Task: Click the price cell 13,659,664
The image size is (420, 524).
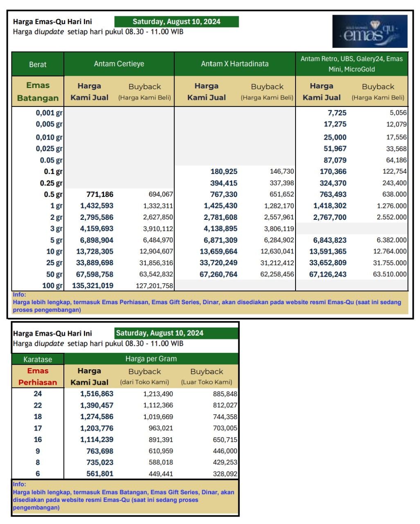Action: (x=219, y=252)
